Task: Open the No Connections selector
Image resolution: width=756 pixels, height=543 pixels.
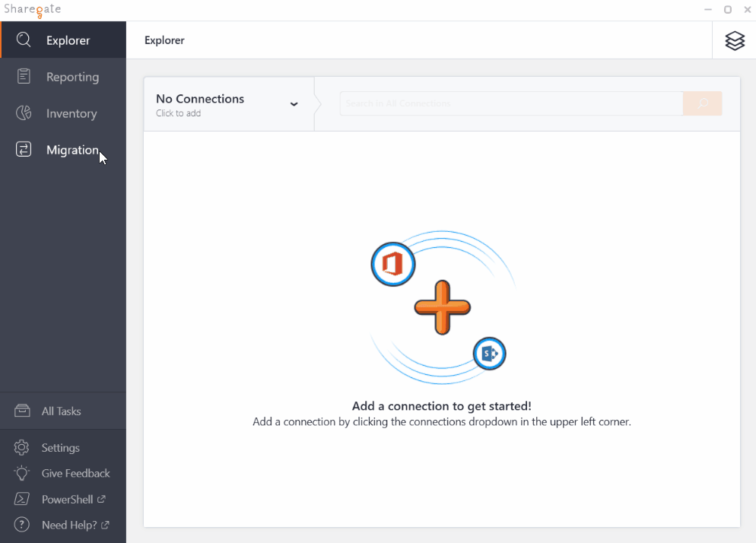Action: coord(229,104)
